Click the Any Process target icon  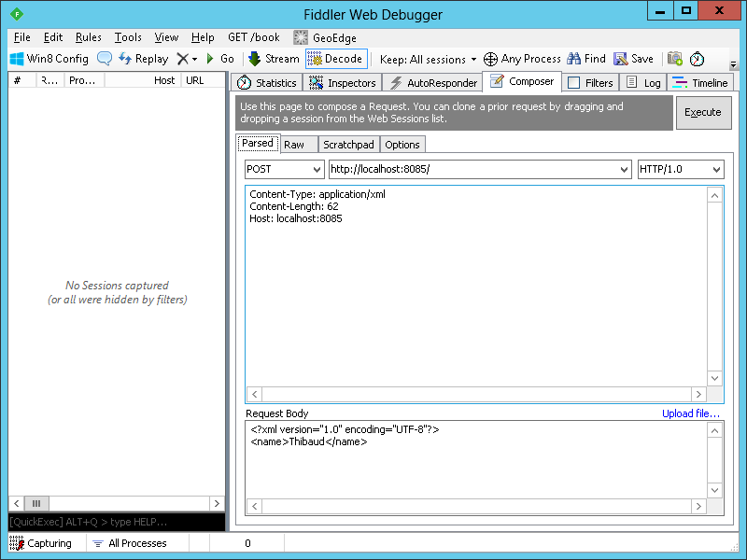[x=490, y=59]
